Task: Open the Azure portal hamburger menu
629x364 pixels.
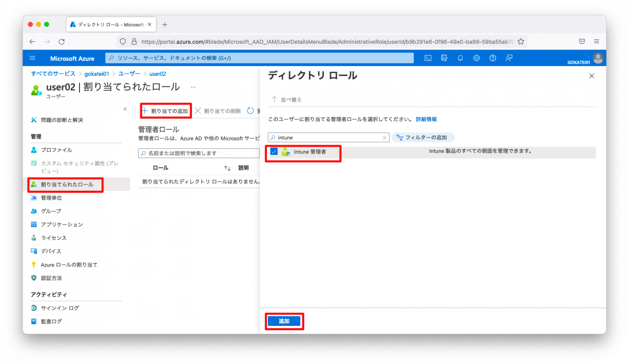Action: click(x=32, y=58)
